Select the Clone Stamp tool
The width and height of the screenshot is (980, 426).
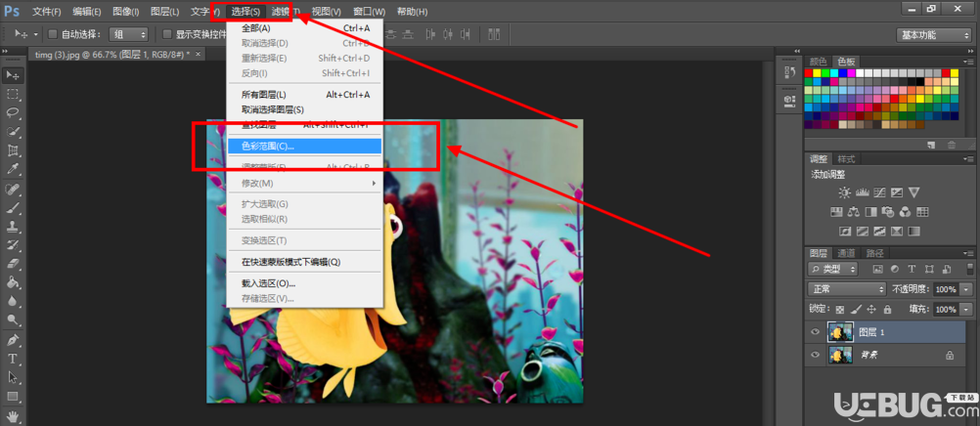[x=13, y=226]
